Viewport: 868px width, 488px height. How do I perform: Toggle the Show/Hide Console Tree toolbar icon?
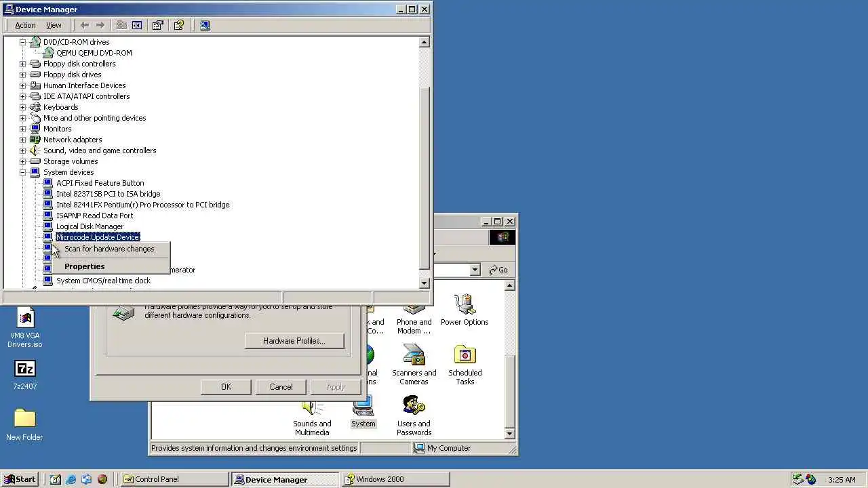tap(137, 25)
